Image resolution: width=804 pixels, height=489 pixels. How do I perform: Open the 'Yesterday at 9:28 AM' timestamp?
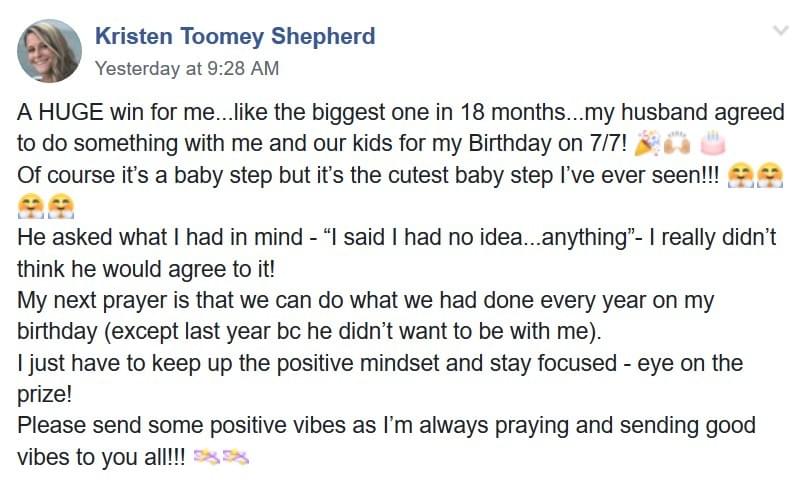[187, 68]
